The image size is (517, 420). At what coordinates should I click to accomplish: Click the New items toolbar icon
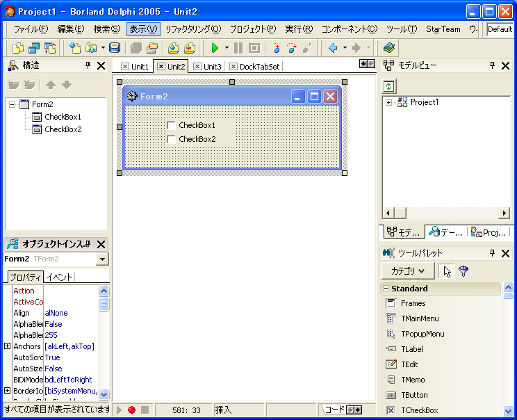click(x=75, y=48)
